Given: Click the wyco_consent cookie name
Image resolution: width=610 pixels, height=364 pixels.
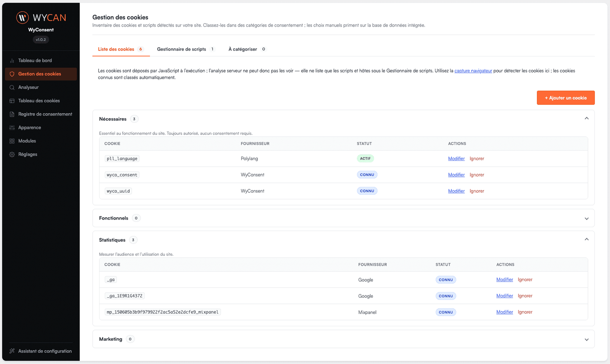Looking at the screenshot, I should coord(122,175).
